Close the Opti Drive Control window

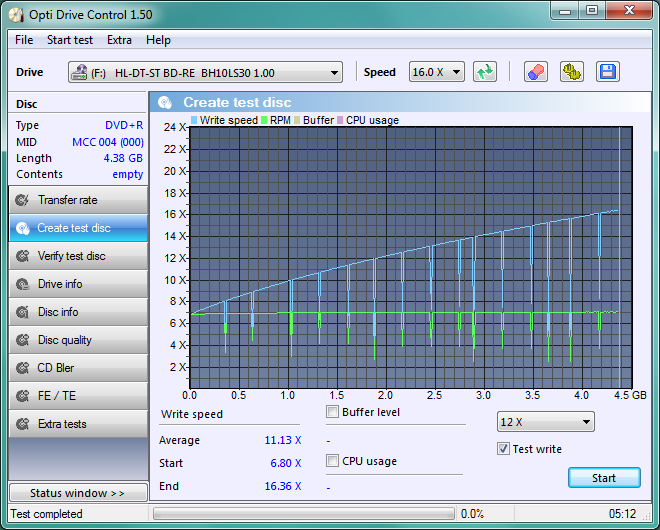tap(629, 11)
